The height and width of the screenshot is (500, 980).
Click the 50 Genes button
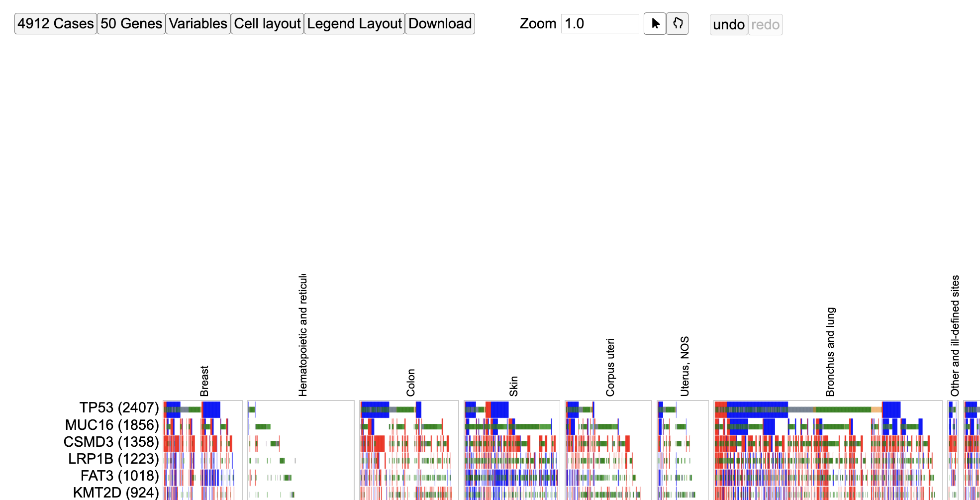pos(131,23)
